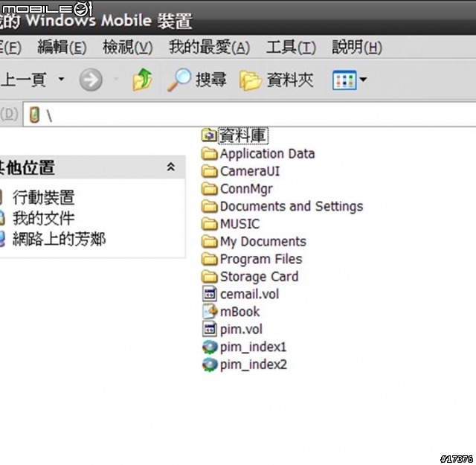Viewport: 476px width, 465px height.
Task: Select the Storage Card folder icon
Action: tap(210, 277)
